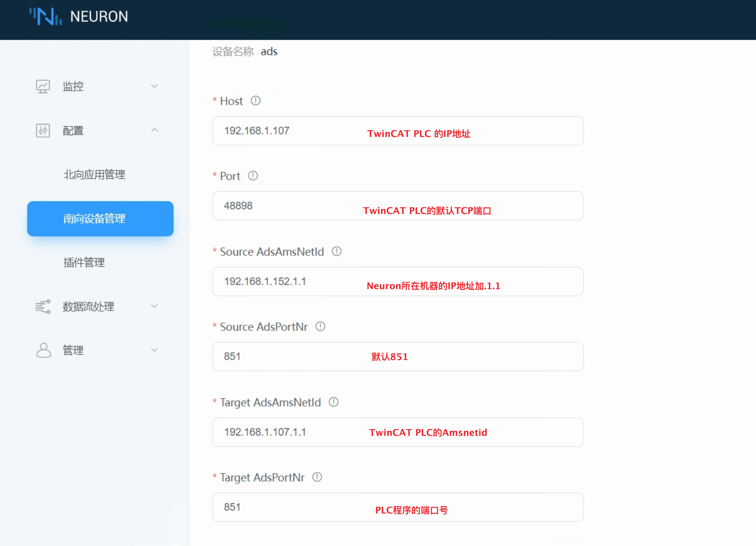Screen dimensions: 756x546
Task: Collapse the 配置 menu chevron
Action: coord(154,130)
